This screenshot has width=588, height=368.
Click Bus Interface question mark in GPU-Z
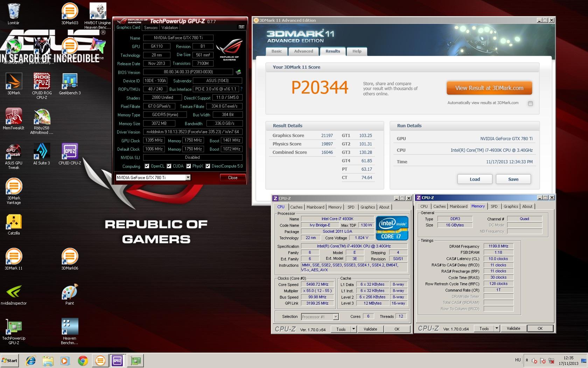tap(241, 89)
